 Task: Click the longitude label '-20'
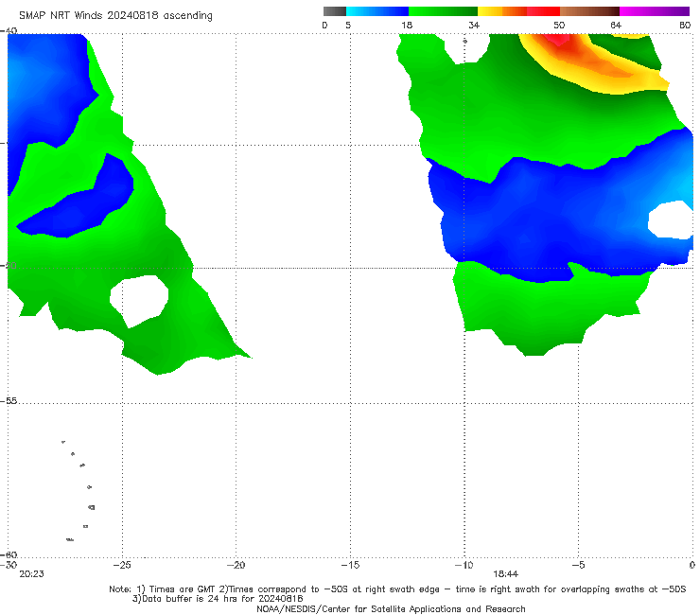click(x=236, y=565)
